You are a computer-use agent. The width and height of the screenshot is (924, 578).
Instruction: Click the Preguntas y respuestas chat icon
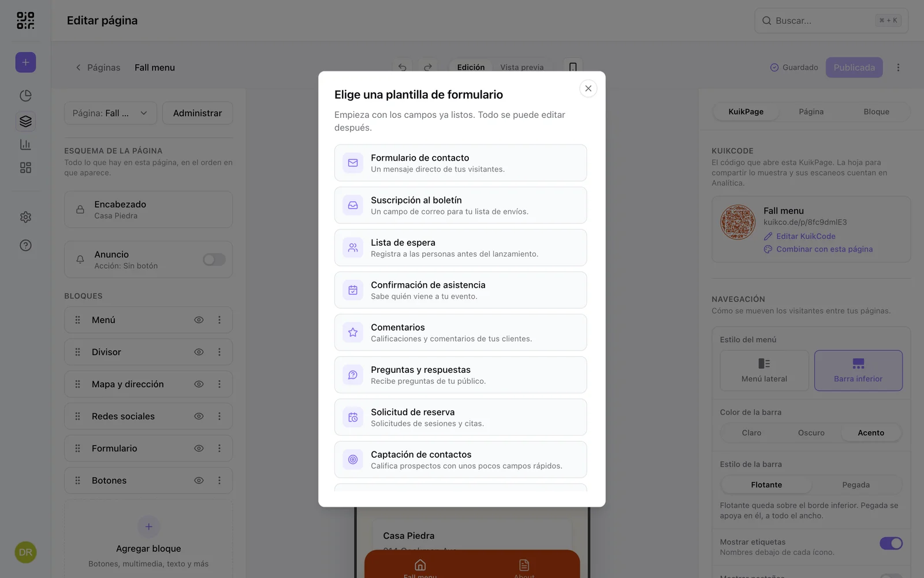[x=353, y=375]
